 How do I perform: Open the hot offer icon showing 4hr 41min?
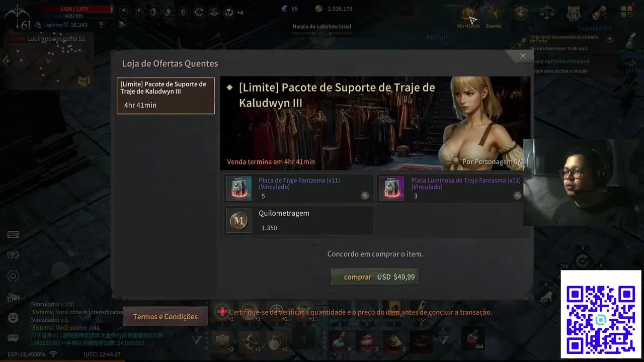(468, 14)
